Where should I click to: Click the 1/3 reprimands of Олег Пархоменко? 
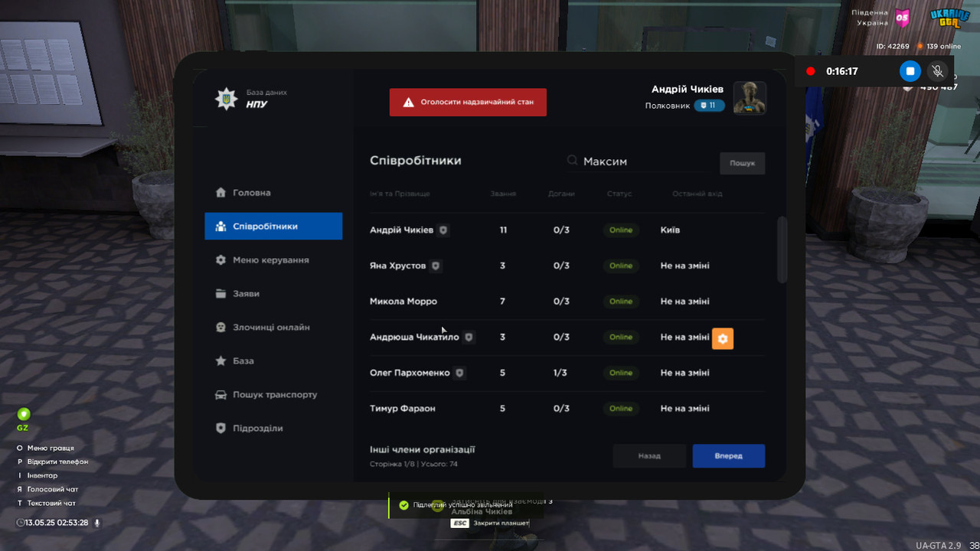coord(561,373)
